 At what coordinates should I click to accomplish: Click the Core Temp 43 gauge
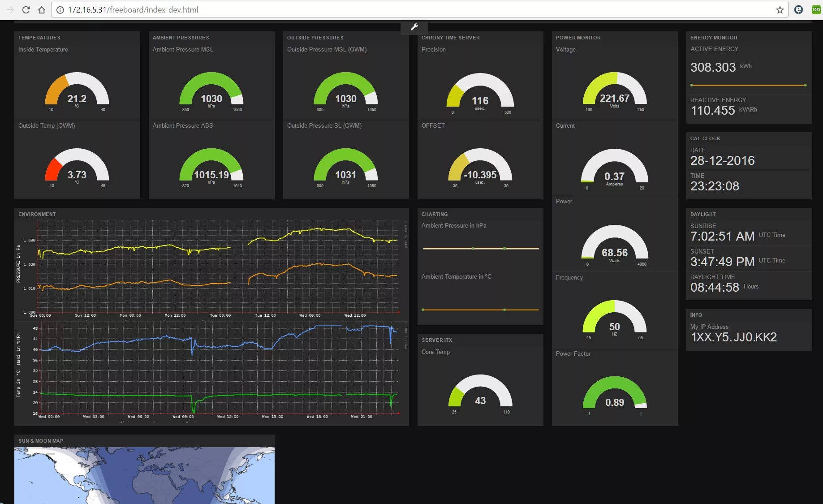(480, 394)
